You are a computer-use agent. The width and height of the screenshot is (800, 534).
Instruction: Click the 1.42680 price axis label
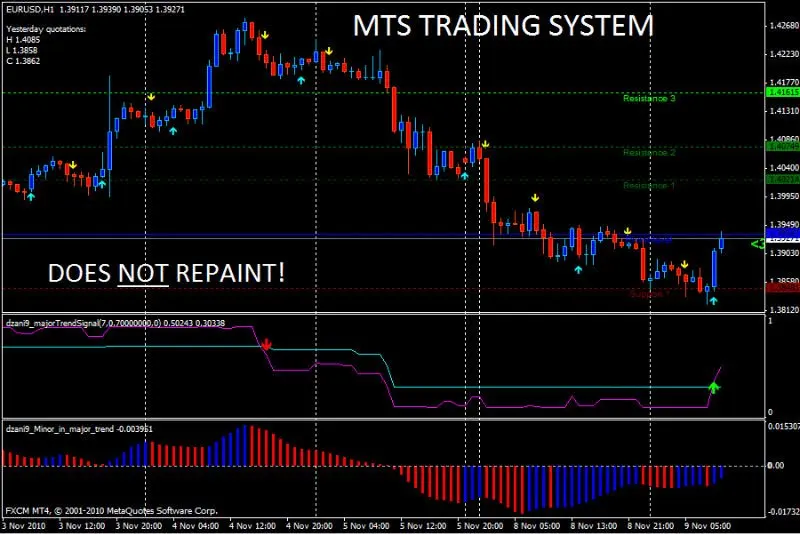(784, 26)
